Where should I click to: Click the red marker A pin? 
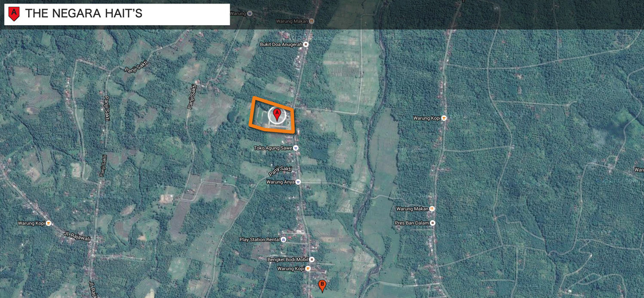pos(277,113)
